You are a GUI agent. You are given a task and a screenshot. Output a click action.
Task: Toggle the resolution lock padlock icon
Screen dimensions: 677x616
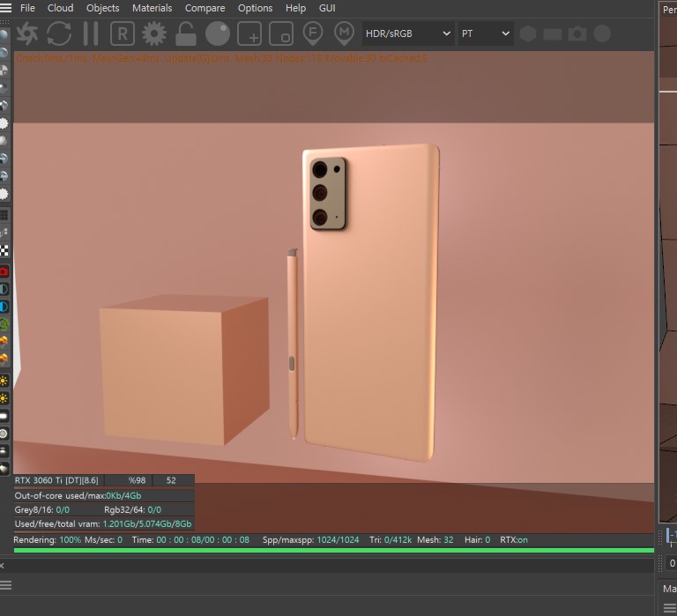coord(186,33)
